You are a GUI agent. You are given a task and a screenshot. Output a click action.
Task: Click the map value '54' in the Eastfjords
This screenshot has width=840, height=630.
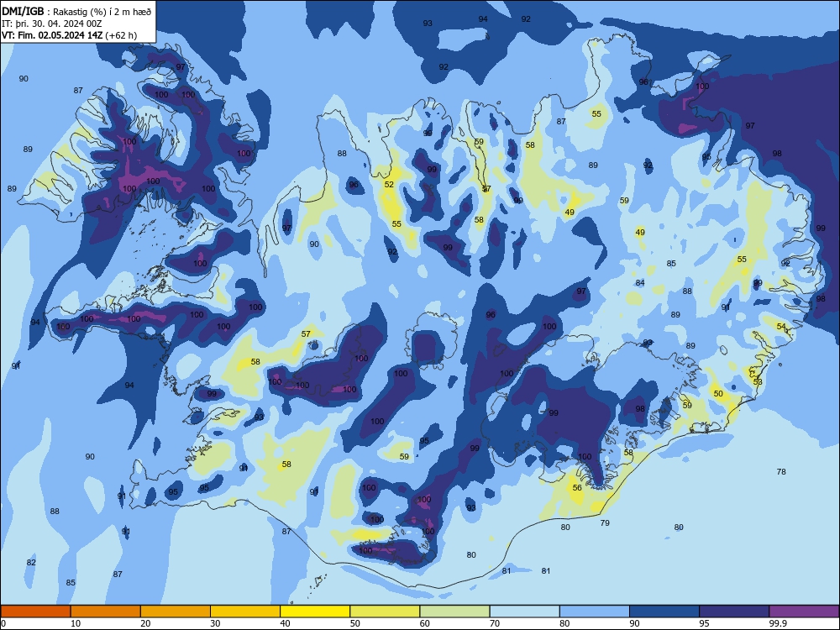pos(781,326)
